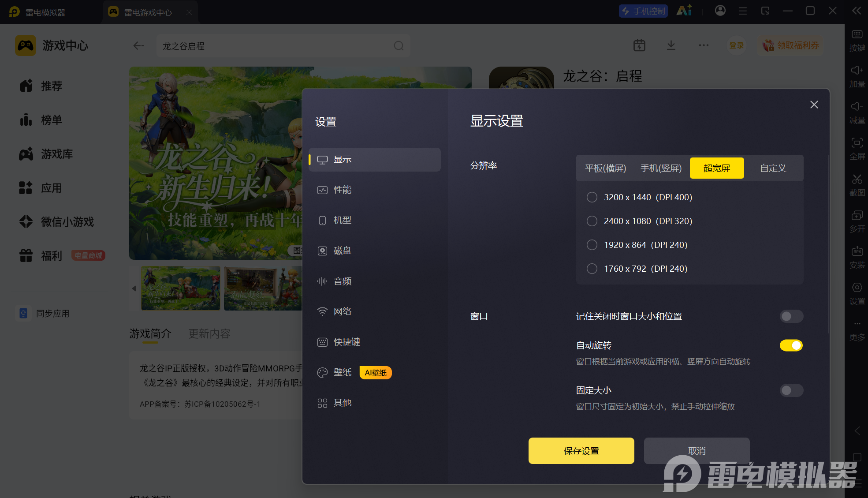The height and width of the screenshot is (498, 868).
Task: Click the AI壁纸 badge
Action: coord(376,373)
